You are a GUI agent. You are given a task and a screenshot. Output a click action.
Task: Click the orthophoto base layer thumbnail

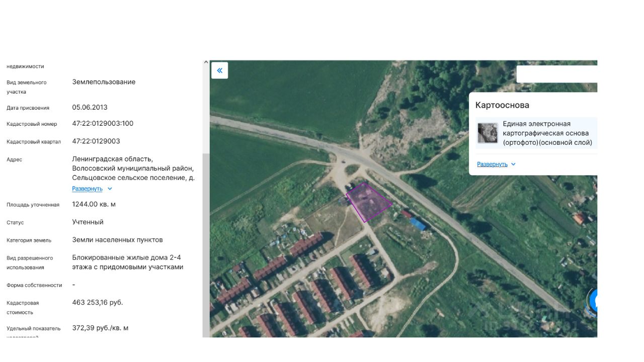click(487, 133)
